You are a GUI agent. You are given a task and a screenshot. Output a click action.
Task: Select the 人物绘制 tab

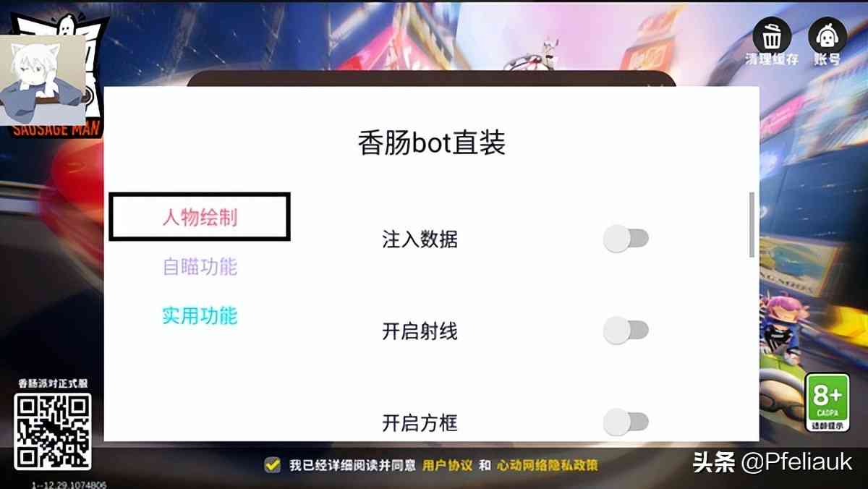200,217
